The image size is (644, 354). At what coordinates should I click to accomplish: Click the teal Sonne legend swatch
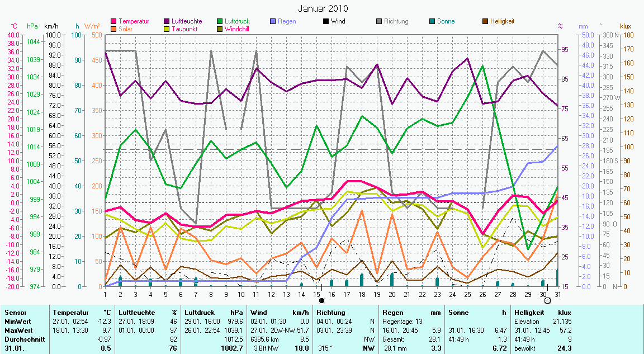tap(432, 22)
